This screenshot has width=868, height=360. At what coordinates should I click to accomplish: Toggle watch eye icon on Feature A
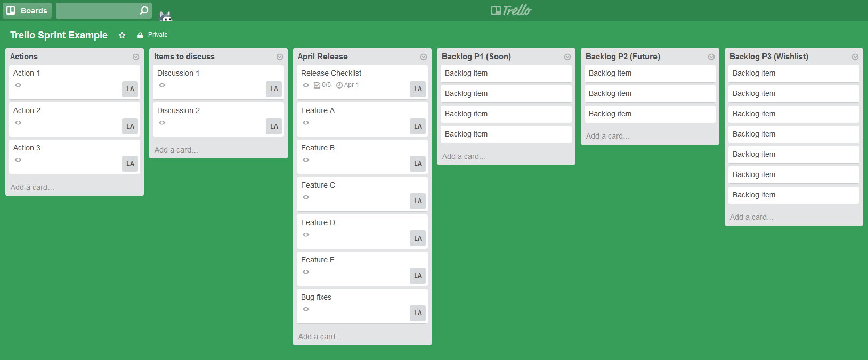tap(306, 123)
